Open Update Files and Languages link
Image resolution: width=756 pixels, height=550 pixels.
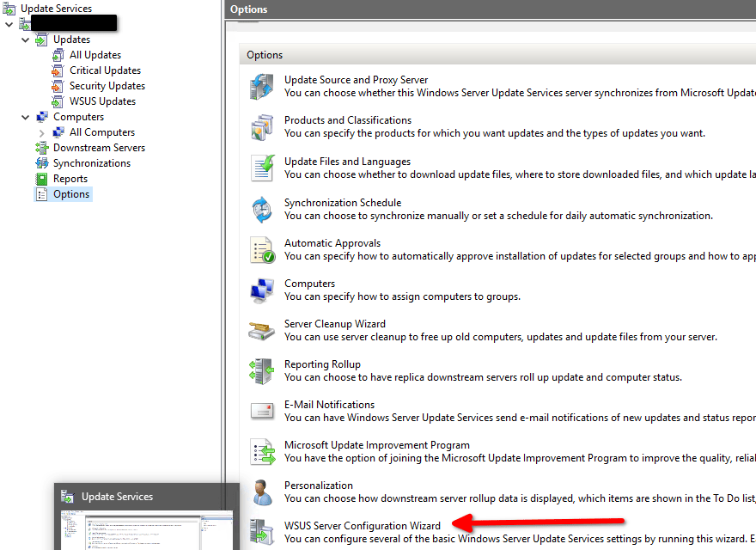click(x=347, y=162)
